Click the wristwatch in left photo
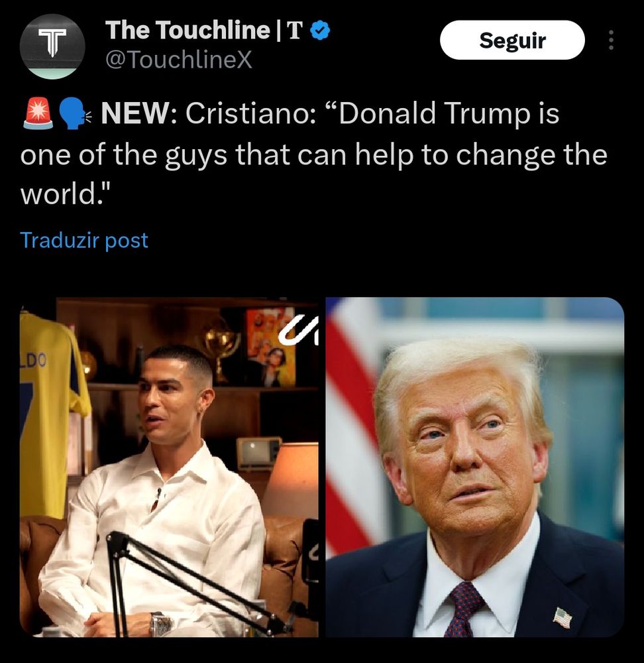Viewport: 644px width, 663px height. click(162, 624)
